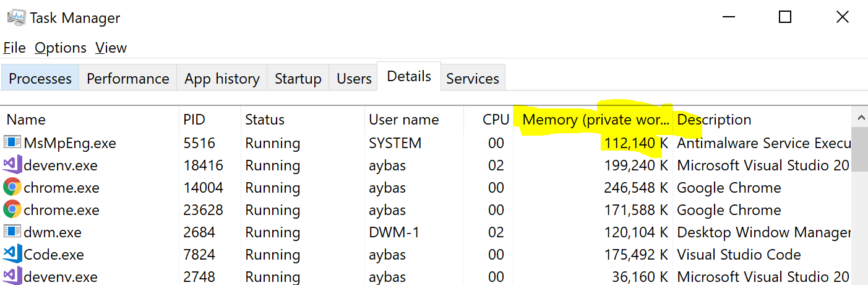Screen dimensions: 868x285
Task: Click the vertical scrollbar thumb
Action: [x=859, y=149]
